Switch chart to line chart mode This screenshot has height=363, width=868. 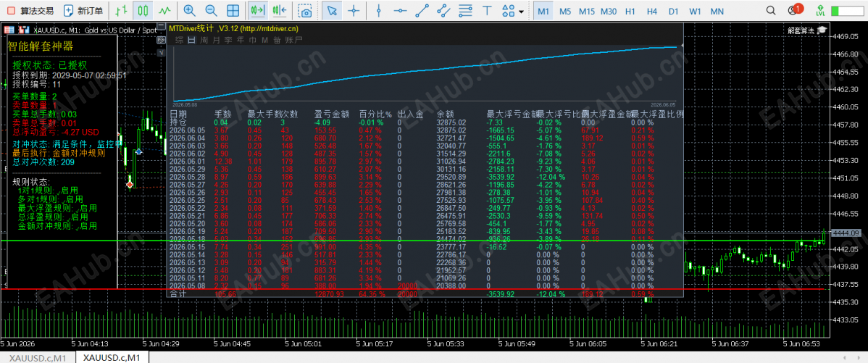coord(164,11)
